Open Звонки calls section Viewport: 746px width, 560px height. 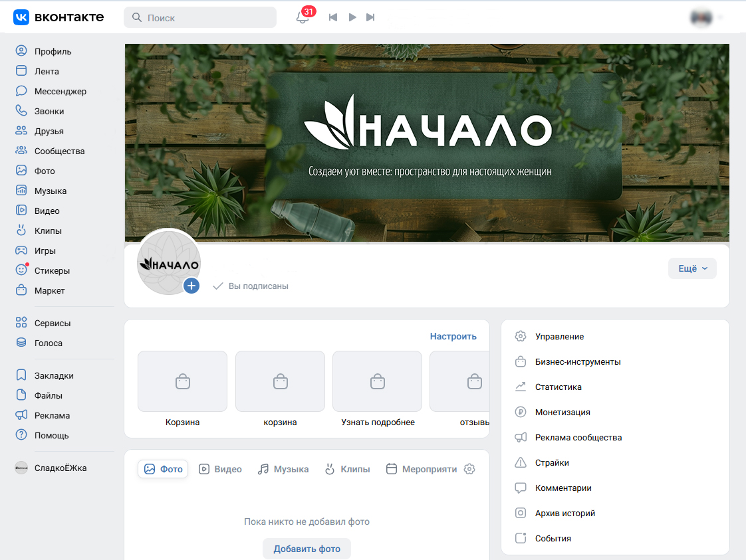(49, 111)
